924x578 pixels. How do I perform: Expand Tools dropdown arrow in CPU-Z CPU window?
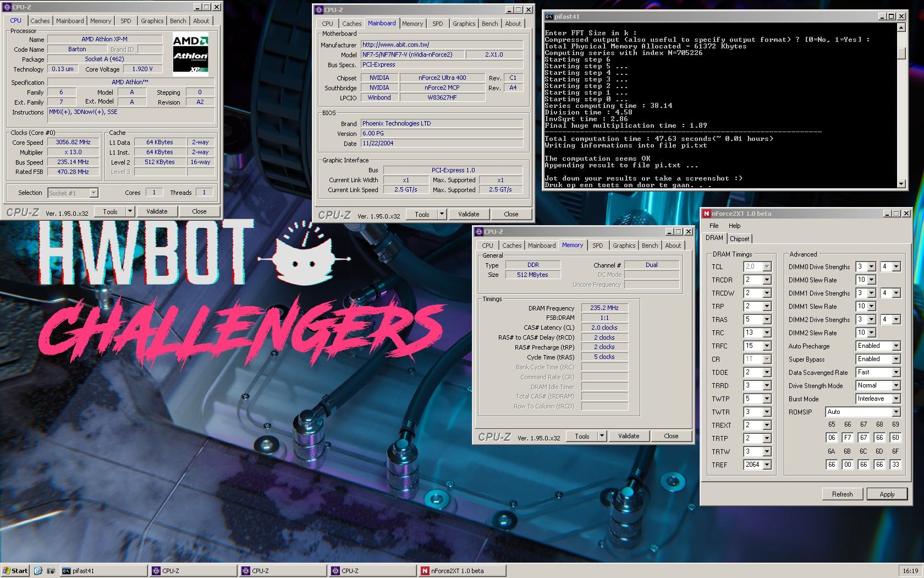(130, 211)
